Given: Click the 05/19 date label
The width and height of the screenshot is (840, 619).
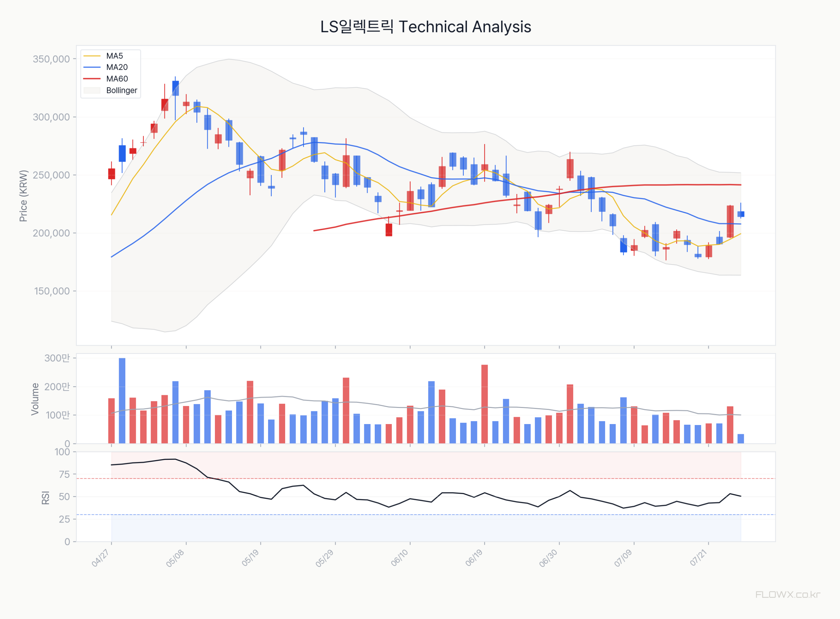Looking at the screenshot, I should point(250,558).
